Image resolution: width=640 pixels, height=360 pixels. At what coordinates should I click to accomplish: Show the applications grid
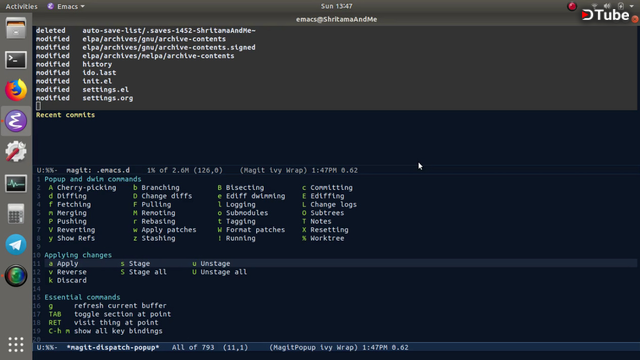[16, 344]
